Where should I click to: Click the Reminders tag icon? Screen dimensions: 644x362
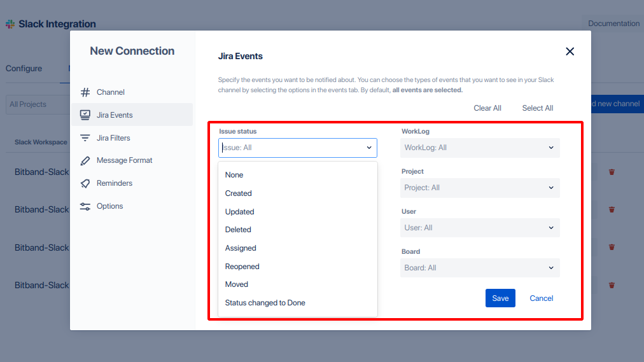click(85, 183)
